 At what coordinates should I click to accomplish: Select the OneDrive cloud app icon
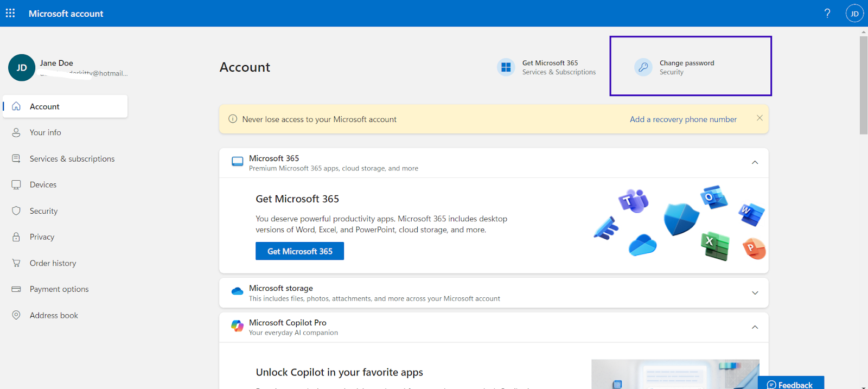coord(643,245)
